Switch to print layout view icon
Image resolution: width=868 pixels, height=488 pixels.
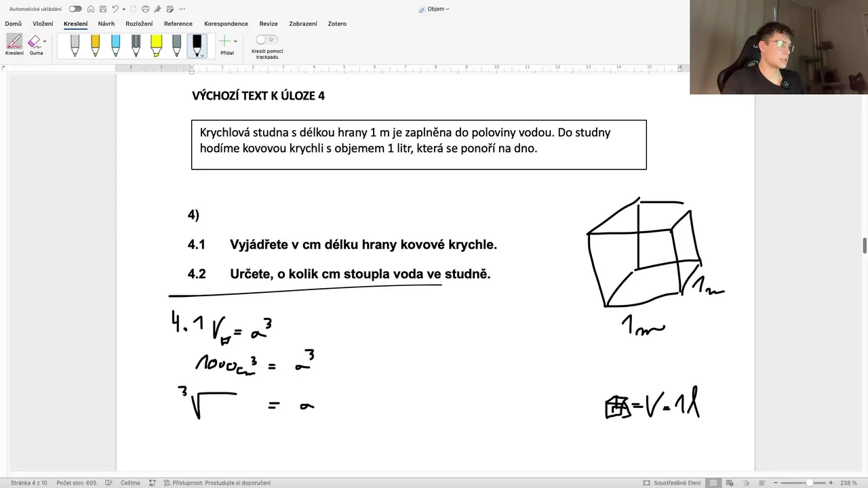tap(713, 483)
